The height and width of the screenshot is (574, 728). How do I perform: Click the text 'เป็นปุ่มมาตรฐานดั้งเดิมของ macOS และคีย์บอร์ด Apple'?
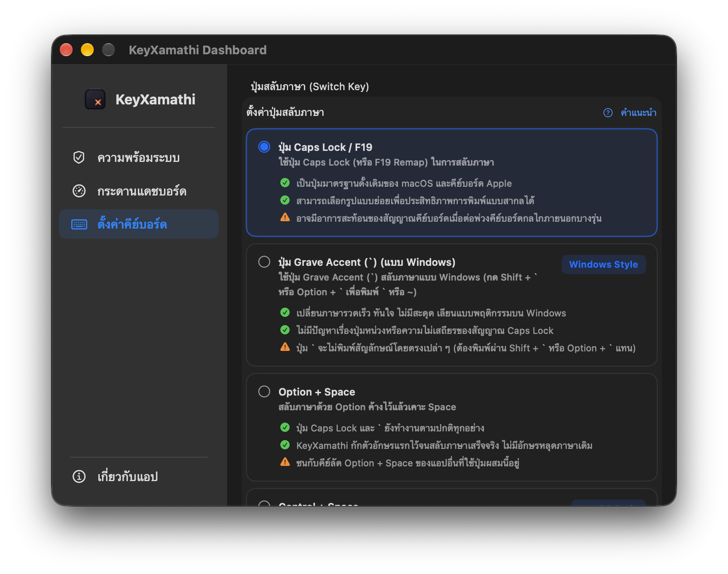tap(404, 184)
